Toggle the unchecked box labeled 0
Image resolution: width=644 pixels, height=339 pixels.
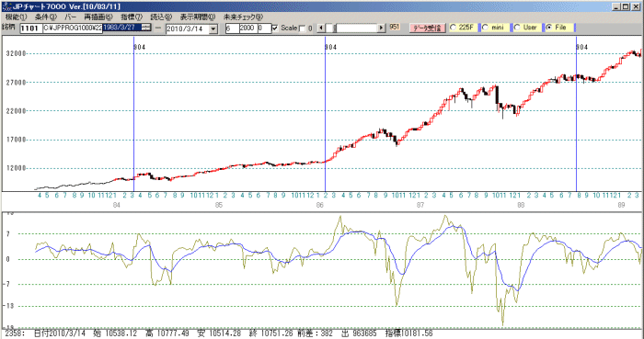pos(303,28)
